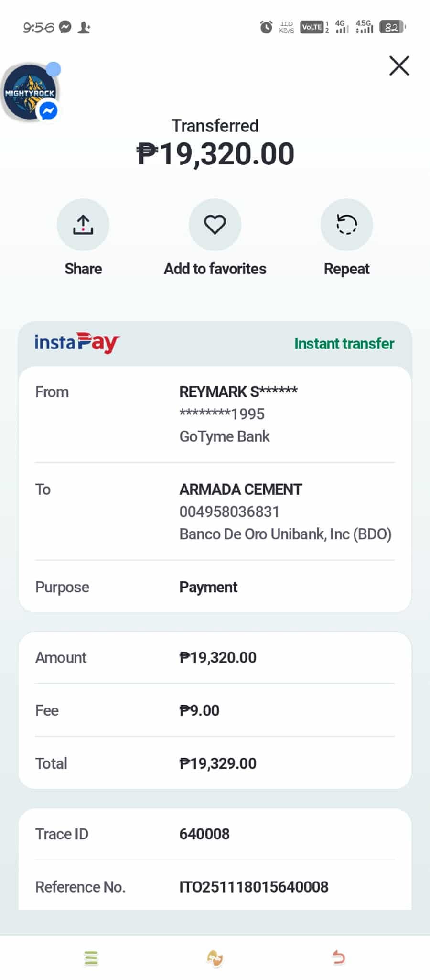Tap the ARMADA CEMENT recipient name
The width and height of the screenshot is (430, 980).
(240, 490)
